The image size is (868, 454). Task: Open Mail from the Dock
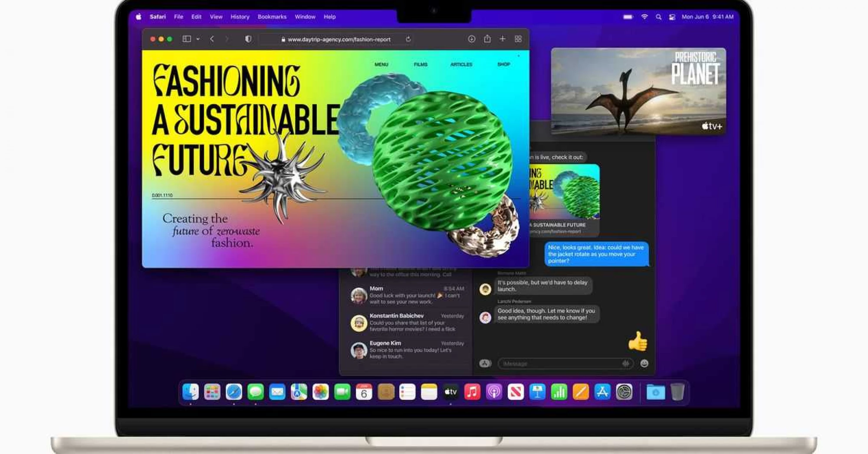277,392
